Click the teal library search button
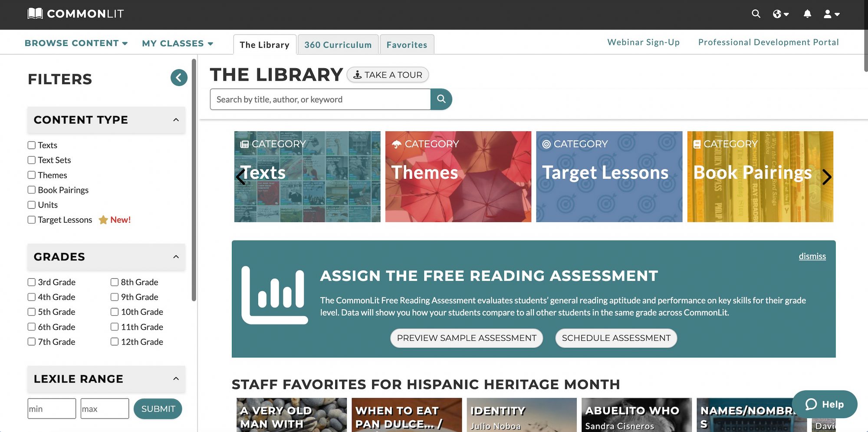This screenshot has width=868, height=432. [441, 99]
